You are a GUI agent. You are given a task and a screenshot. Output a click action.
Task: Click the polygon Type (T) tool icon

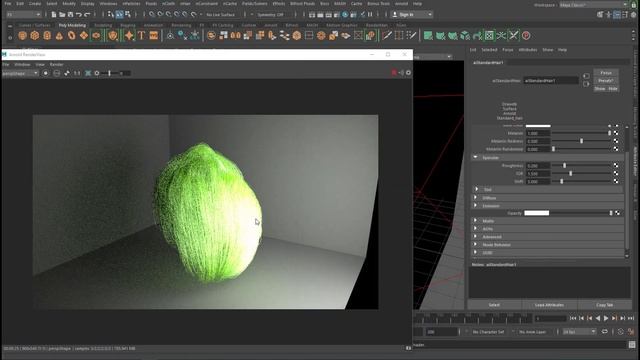[x=141, y=36]
